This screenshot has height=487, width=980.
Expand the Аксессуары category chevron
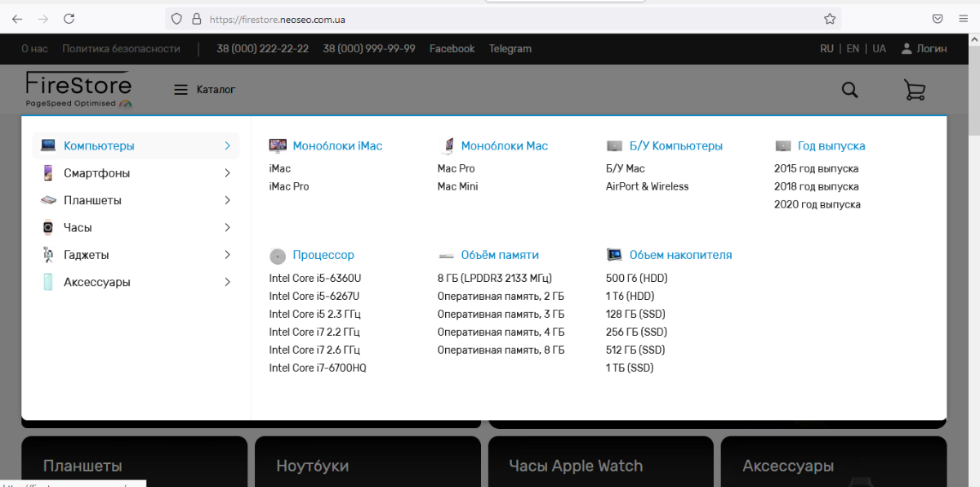pyautogui.click(x=227, y=282)
